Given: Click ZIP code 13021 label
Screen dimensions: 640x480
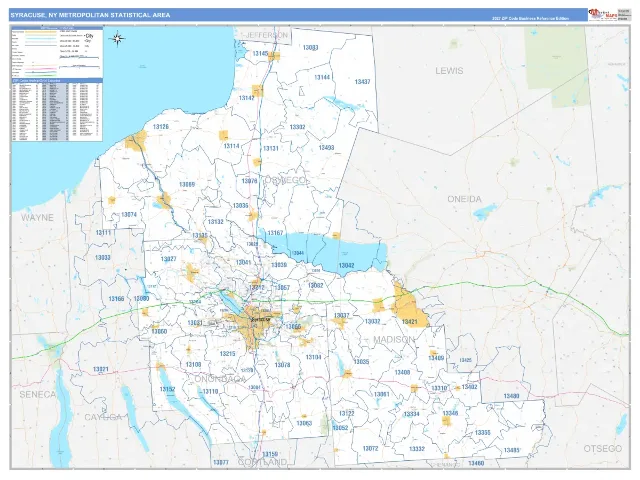Looking at the screenshot, I should (101, 369).
